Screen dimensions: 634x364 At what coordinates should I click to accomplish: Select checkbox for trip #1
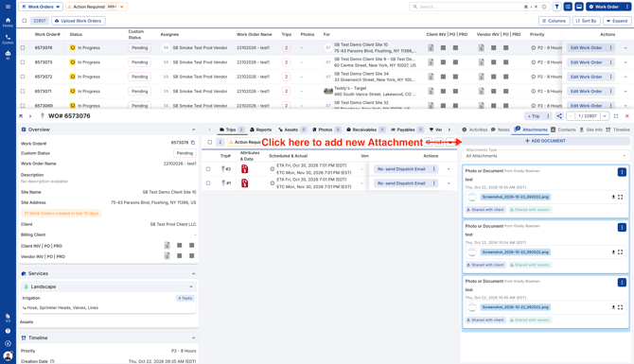[208, 183]
